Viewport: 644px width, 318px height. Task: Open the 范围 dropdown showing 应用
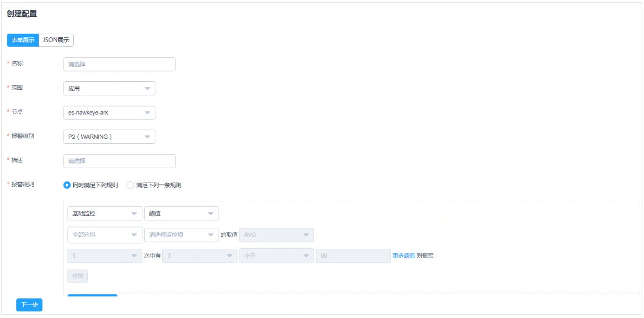point(108,88)
